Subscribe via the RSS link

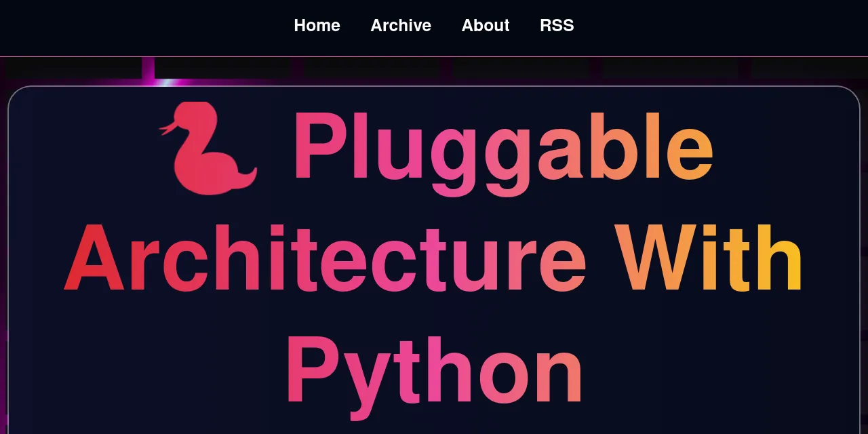(x=557, y=26)
